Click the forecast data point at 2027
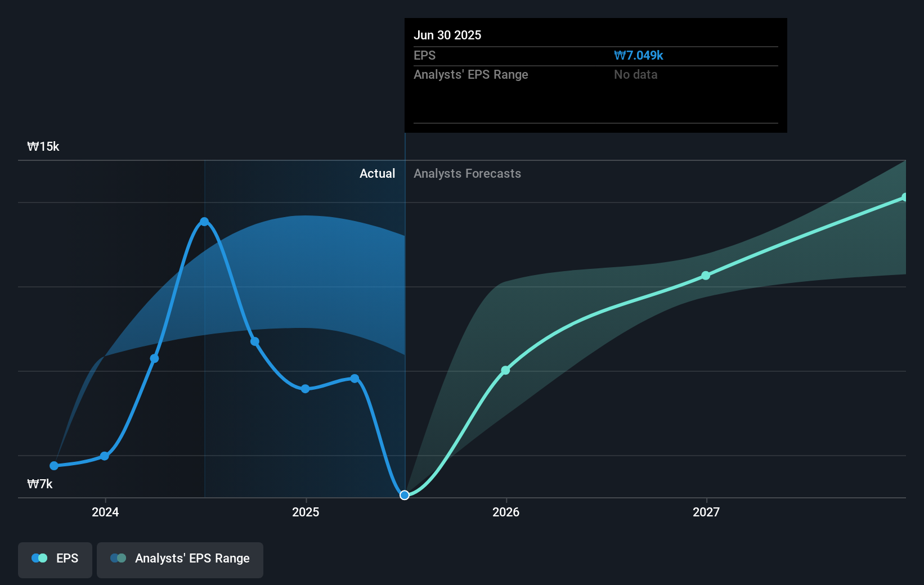 [705, 276]
